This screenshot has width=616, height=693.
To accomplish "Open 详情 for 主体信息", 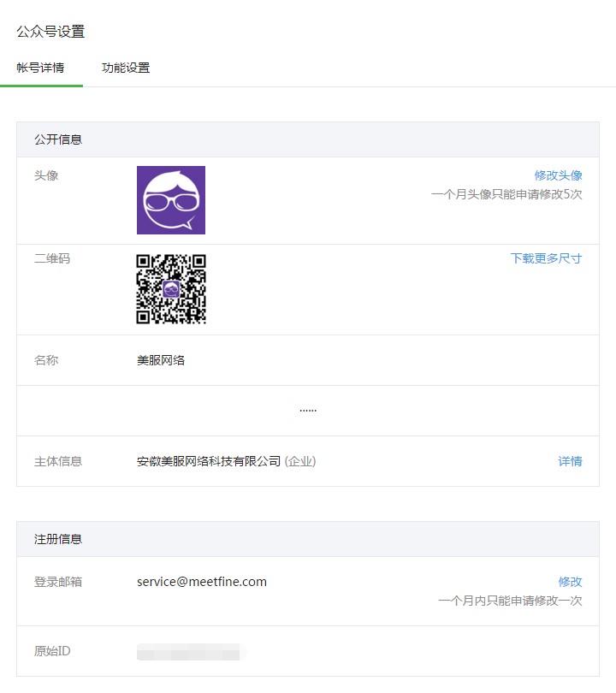I will pos(570,461).
